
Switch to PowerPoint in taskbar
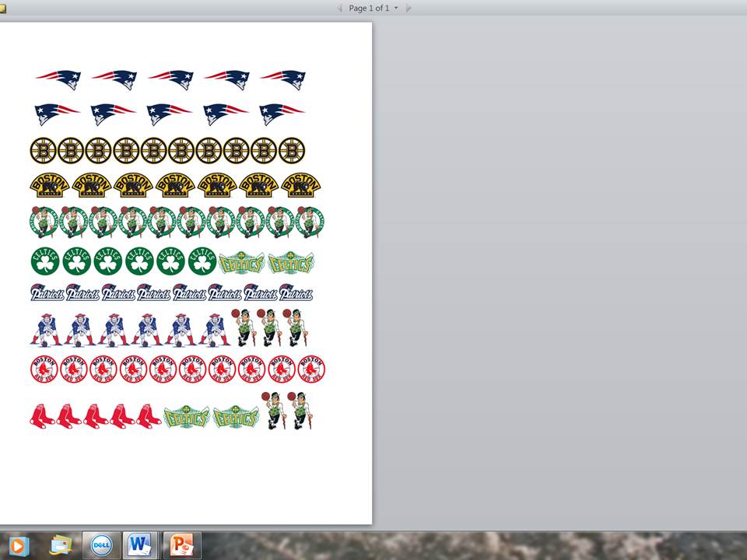(182, 545)
